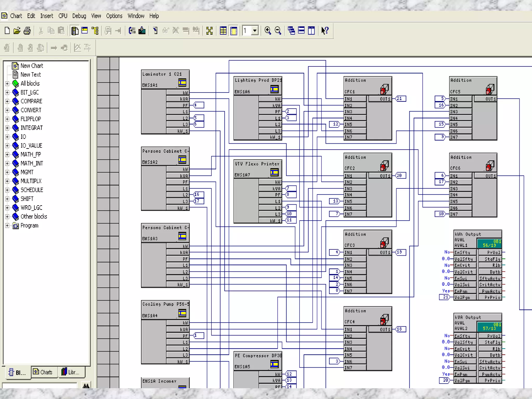Select the Addition CFC1 block header
This screenshot has height=399, width=532.
[368, 86]
